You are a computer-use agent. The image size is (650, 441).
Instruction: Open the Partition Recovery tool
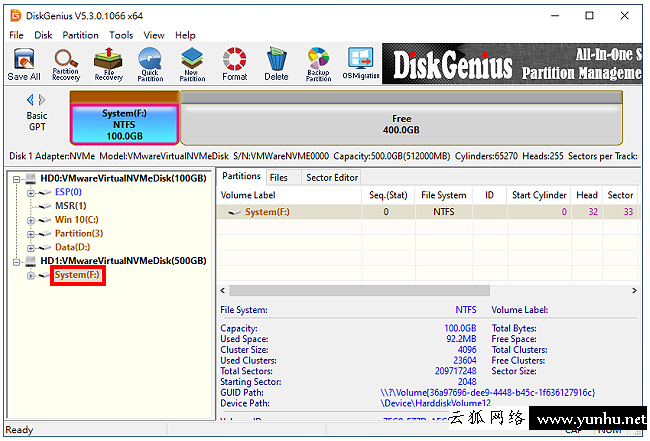[66, 64]
